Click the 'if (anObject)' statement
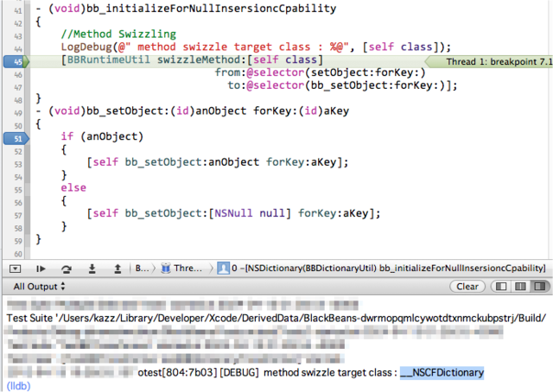The height and width of the screenshot is (392, 553). (x=102, y=136)
